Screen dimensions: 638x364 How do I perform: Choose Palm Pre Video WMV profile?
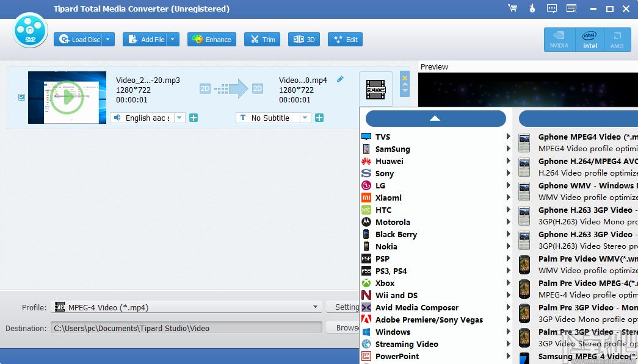click(x=578, y=265)
